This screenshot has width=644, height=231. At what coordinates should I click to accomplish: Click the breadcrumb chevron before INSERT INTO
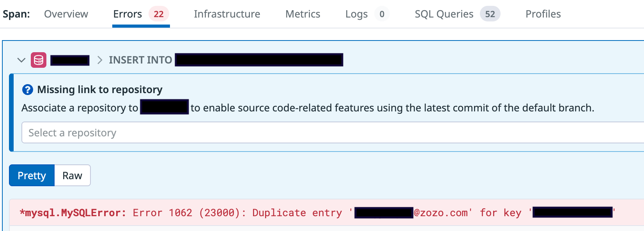[100, 60]
